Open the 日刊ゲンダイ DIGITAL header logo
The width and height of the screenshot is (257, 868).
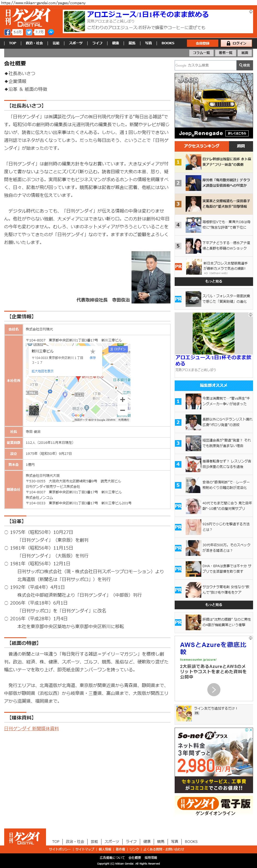(x=28, y=18)
